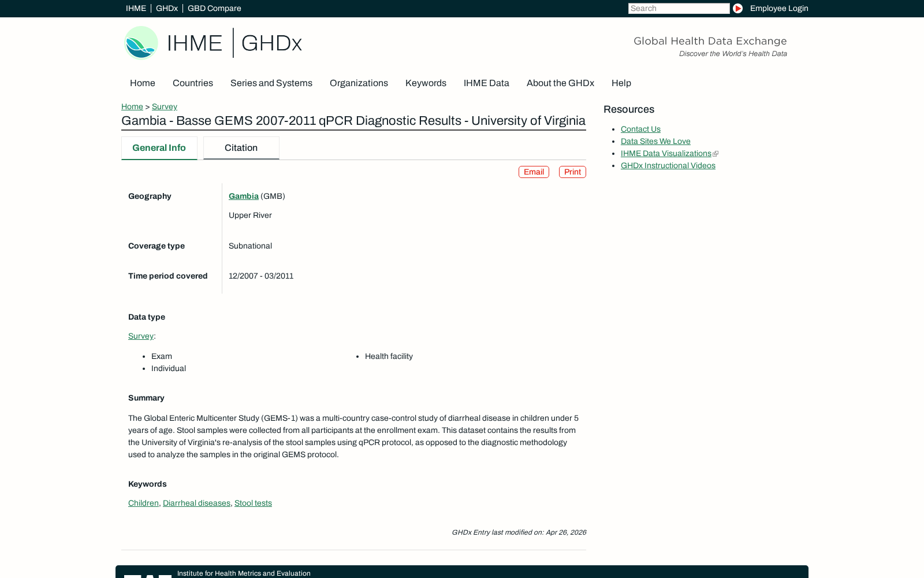Screen dimensions: 924x578
Task: Open GBD Compare link in top bar
Action: click(x=214, y=8)
